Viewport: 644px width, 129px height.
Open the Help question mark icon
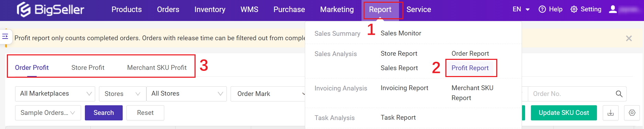point(542,9)
